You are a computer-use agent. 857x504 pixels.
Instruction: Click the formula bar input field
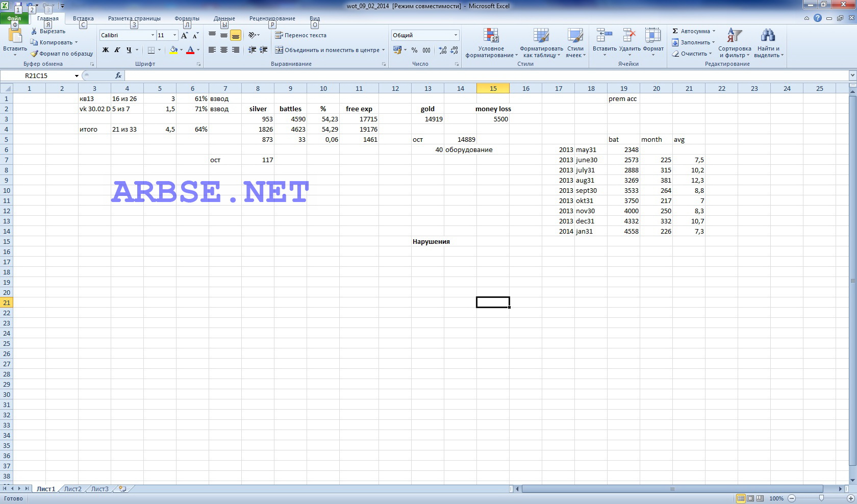point(487,75)
